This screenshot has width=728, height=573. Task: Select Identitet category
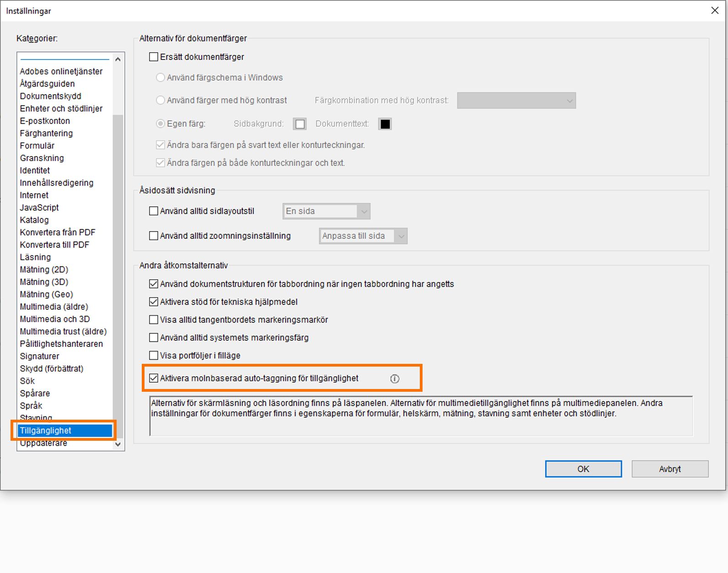(35, 170)
